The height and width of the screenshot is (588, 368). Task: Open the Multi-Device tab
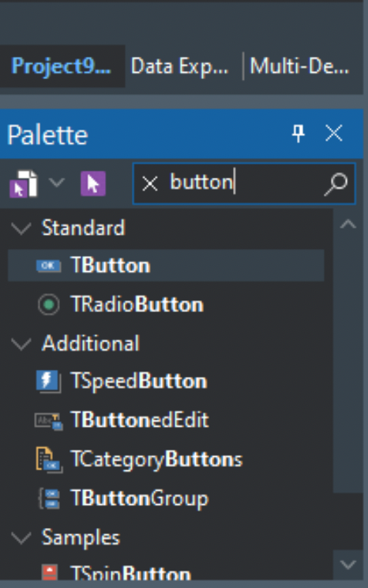coord(299,66)
